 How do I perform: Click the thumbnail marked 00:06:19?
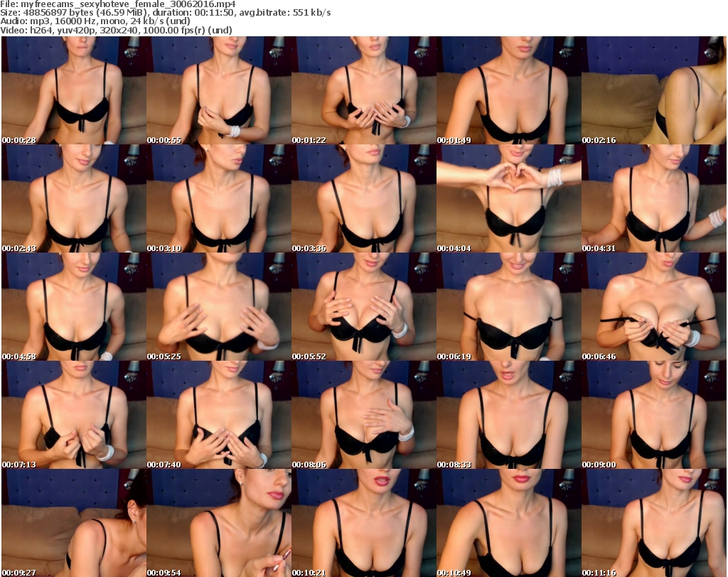pos(508,307)
